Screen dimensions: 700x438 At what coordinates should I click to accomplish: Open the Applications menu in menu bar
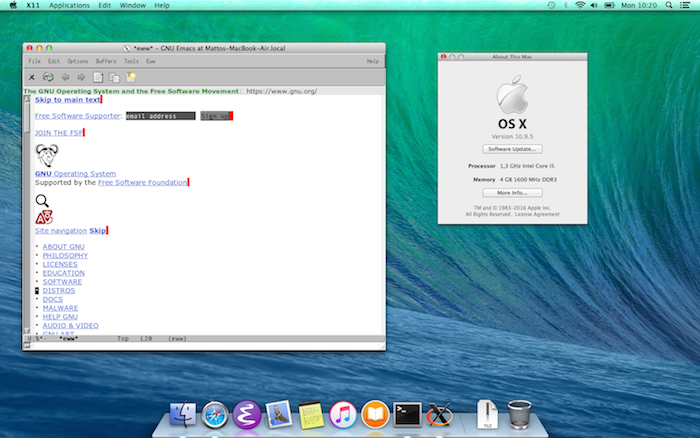point(69,5)
